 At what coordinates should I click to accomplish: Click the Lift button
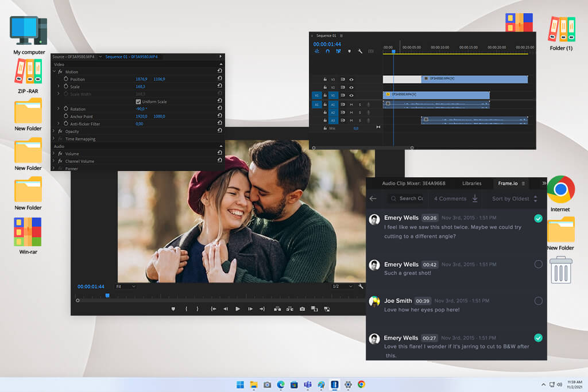[277, 309]
